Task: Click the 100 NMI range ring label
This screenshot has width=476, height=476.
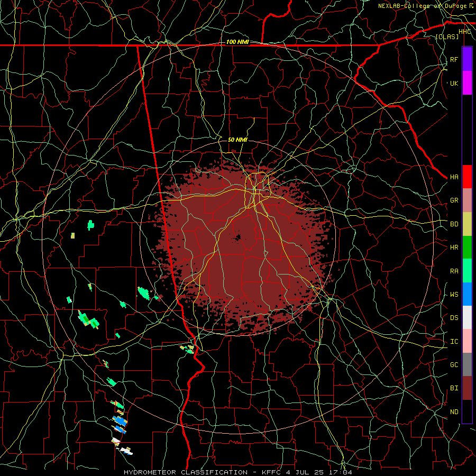Action: 237,42
